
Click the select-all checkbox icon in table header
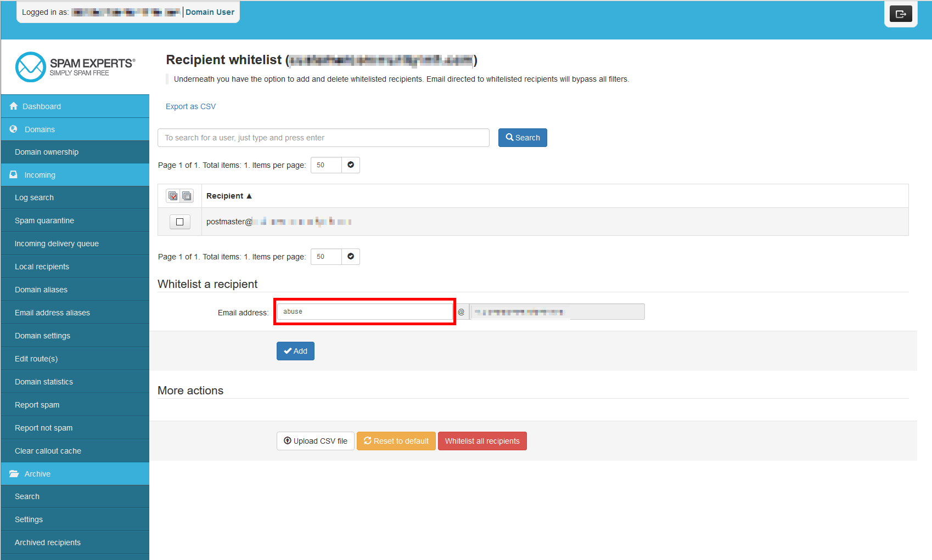coord(173,196)
